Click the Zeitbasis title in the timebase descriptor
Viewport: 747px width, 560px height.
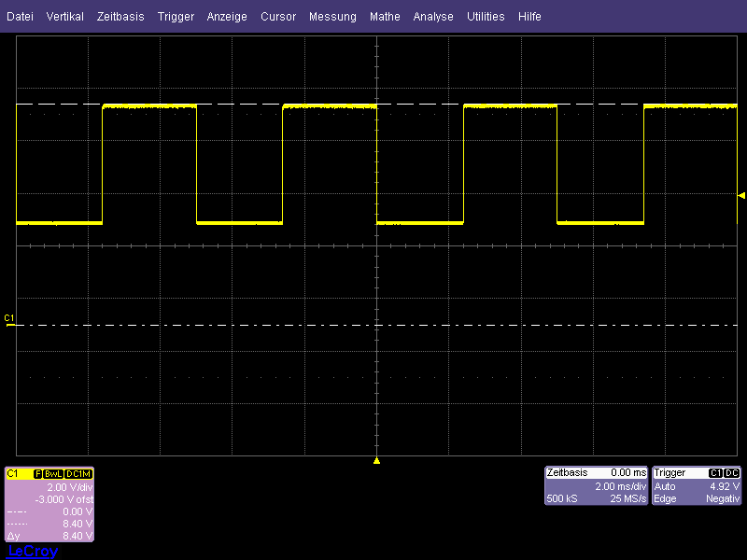pos(567,472)
